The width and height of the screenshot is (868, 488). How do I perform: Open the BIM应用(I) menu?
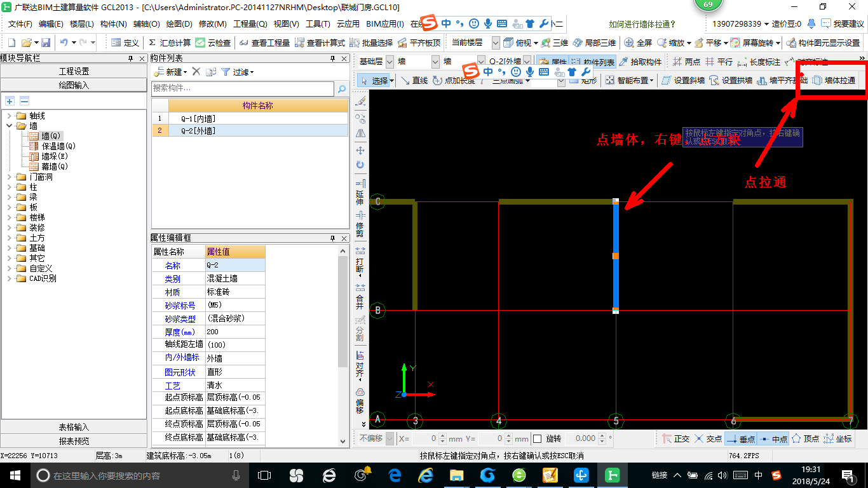click(386, 24)
